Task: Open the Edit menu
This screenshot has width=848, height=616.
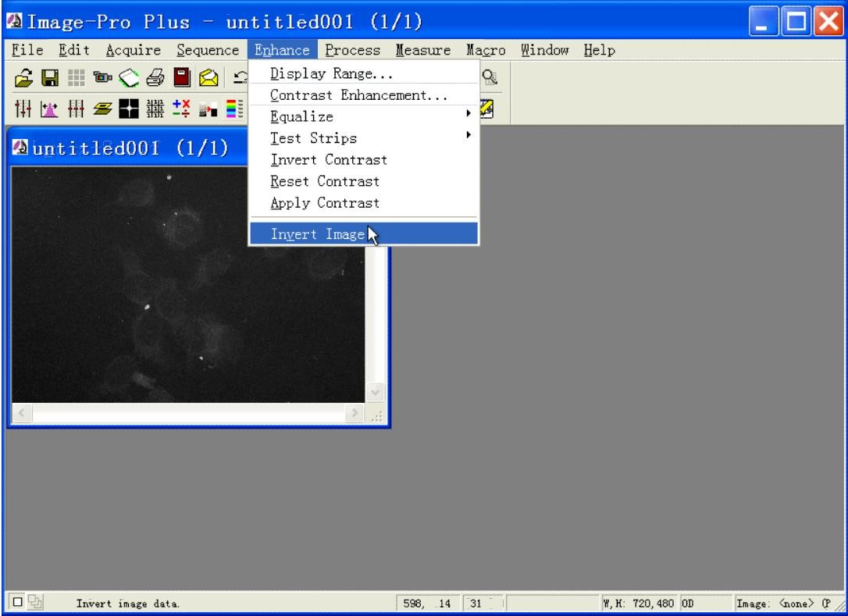Action: pyautogui.click(x=74, y=50)
